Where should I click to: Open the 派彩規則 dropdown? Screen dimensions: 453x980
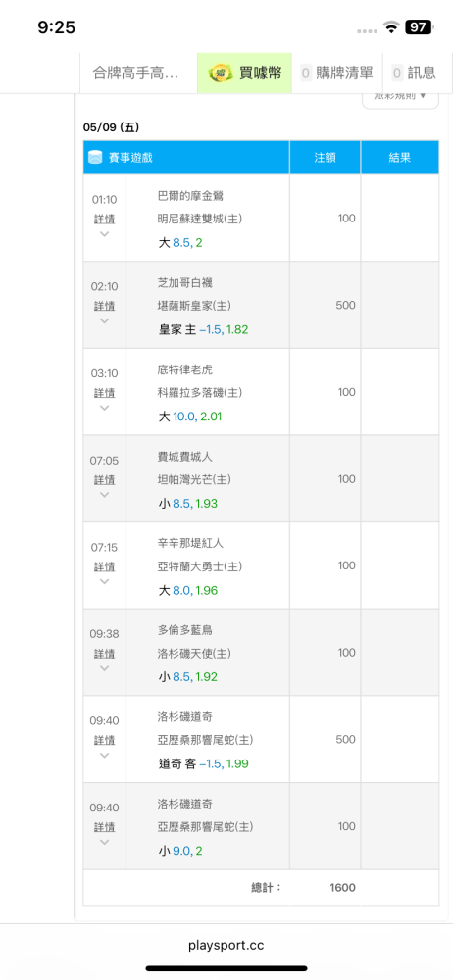coord(400,97)
